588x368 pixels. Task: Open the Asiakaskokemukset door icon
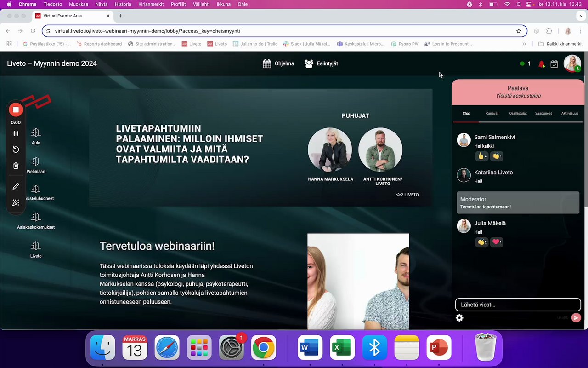click(x=36, y=217)
